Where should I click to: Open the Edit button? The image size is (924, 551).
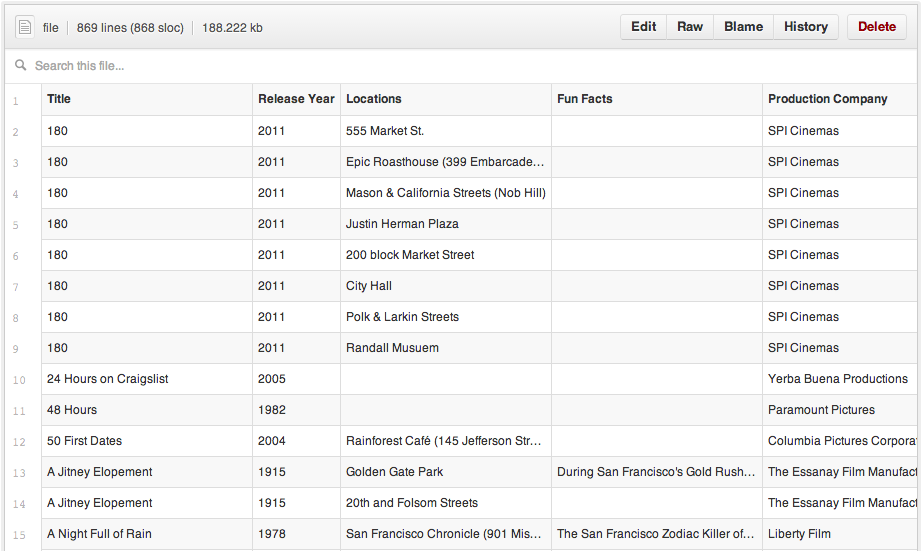(x=643, y=27)
